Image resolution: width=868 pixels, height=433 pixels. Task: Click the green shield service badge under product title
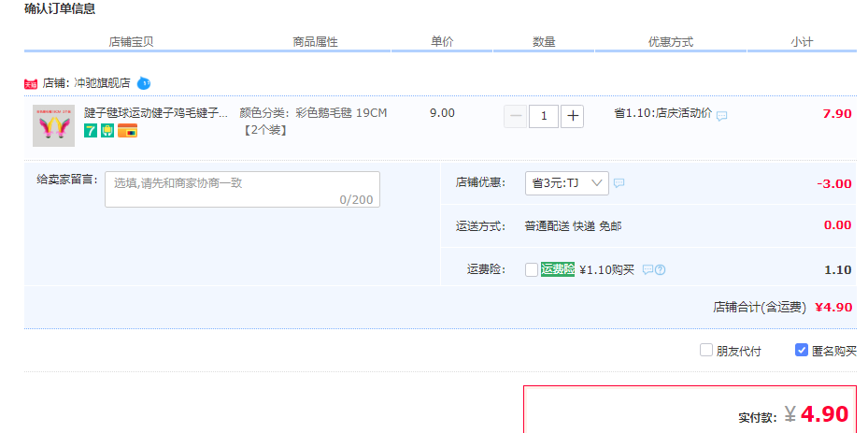pos(107,131)
